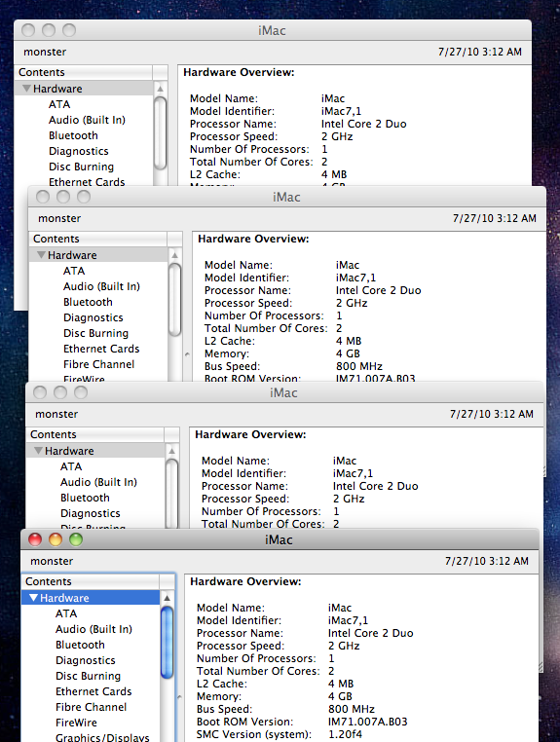This screenshot has height=742, width=560.
Task: Choose Diagnostics in the active window sidebar
Action: [x=85, y=660]
